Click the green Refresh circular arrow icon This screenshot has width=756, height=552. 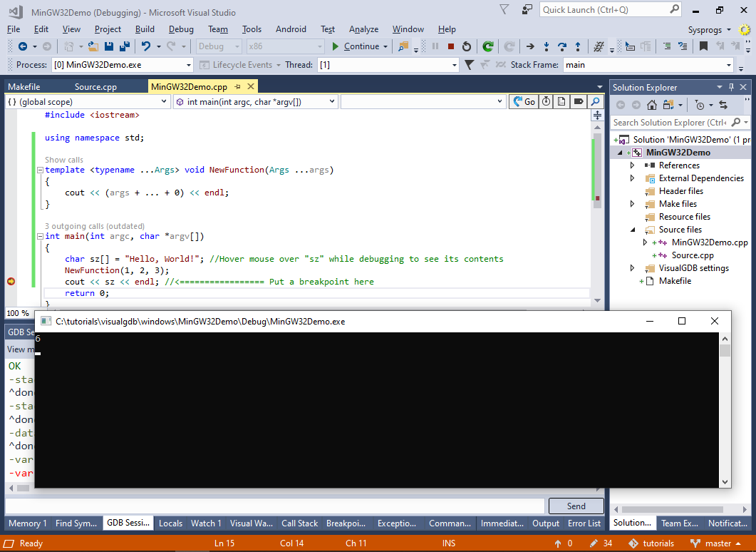tap(488, 46)
